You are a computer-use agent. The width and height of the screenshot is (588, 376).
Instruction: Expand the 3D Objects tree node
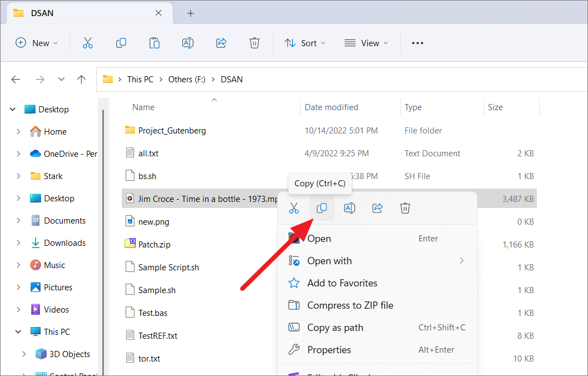[24, 354]
